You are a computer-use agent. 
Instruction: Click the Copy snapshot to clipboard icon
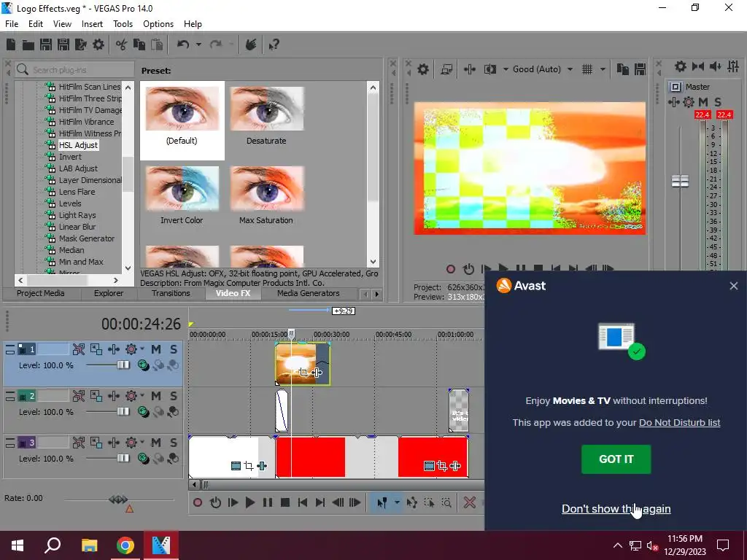click(x=623, y=69)
